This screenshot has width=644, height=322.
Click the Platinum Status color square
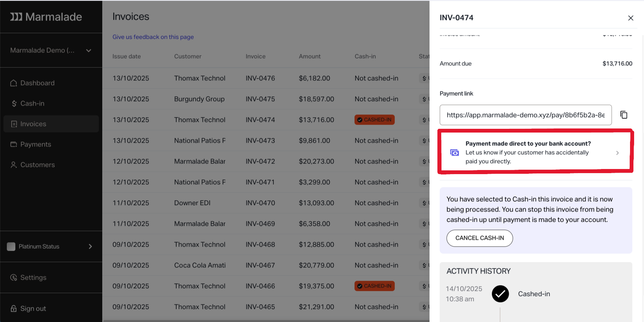(11, 246)
